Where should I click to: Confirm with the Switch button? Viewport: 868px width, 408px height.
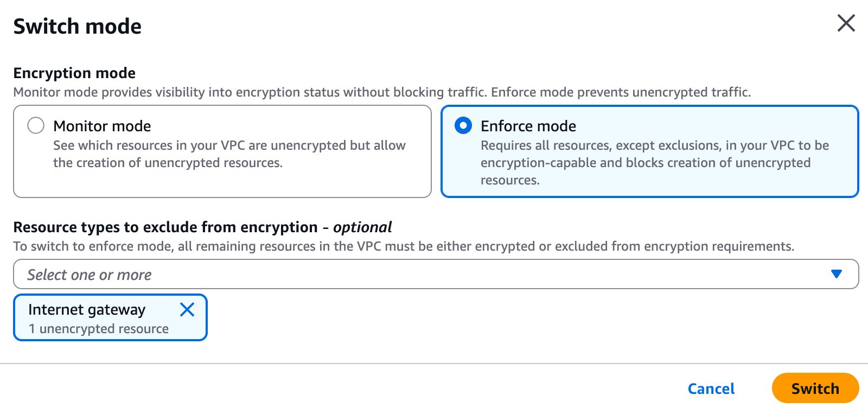click(815, 388)
